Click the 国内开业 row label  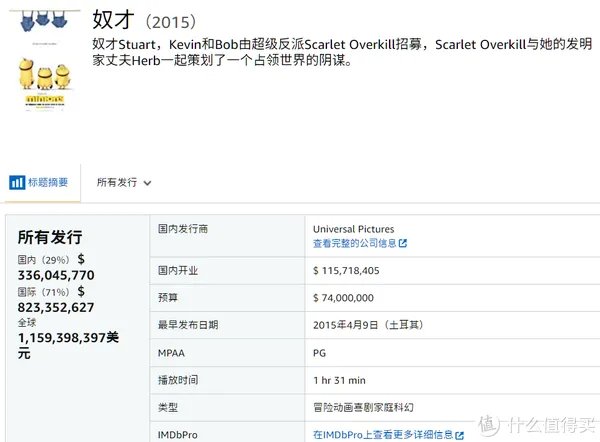[178, 271]
